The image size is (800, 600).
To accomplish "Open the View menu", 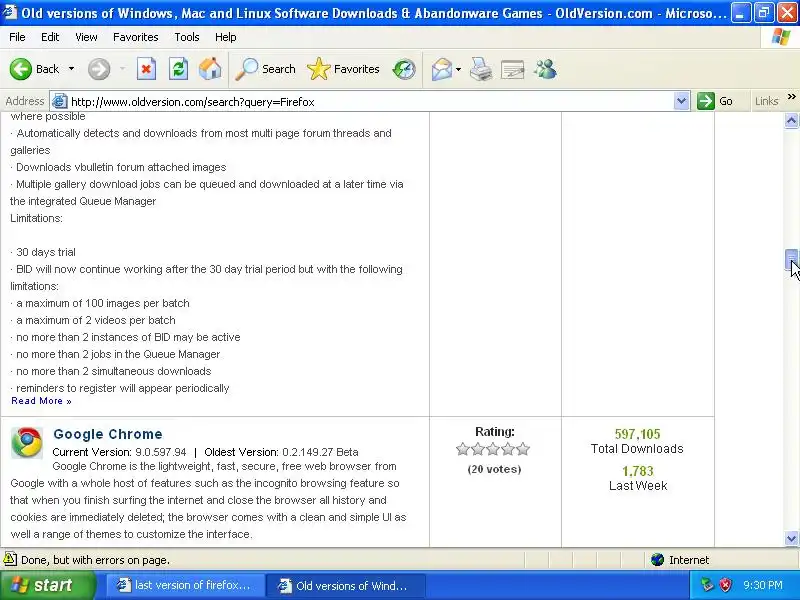I will click(x=86, y=37).
